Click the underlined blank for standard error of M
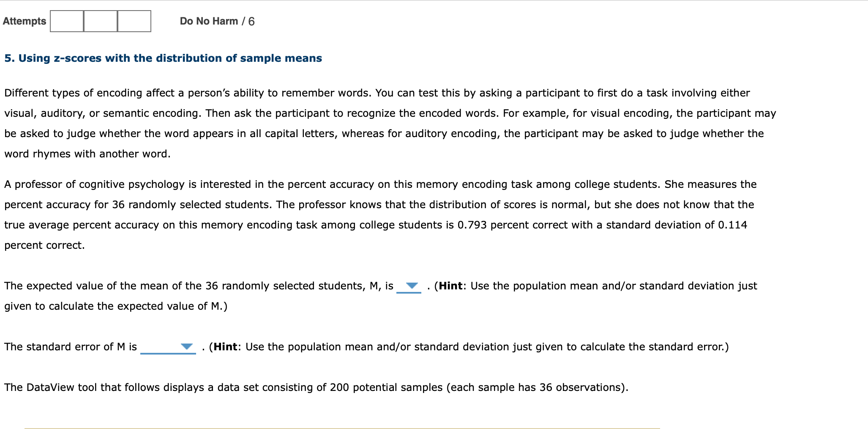 click(x=168, y=352)
